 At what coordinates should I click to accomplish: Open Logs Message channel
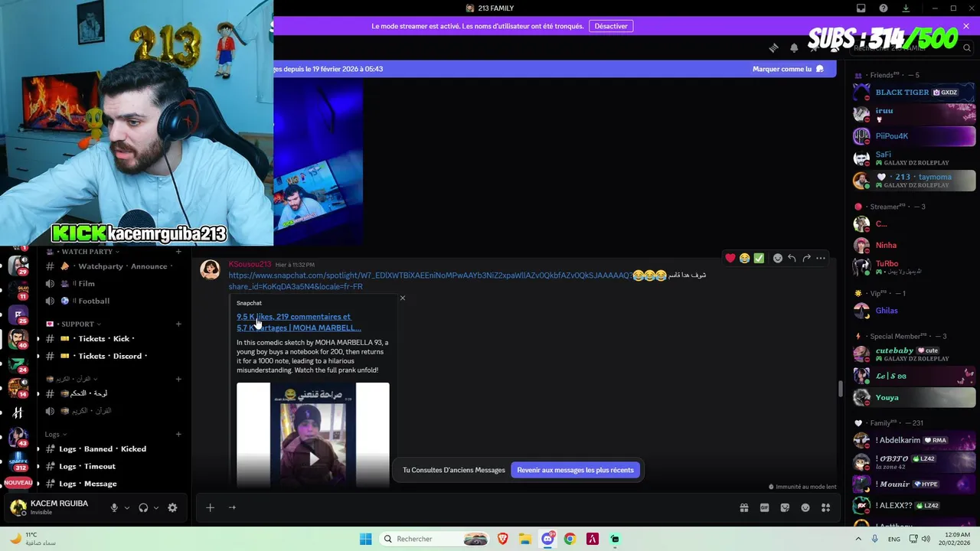tap(113, 484)
